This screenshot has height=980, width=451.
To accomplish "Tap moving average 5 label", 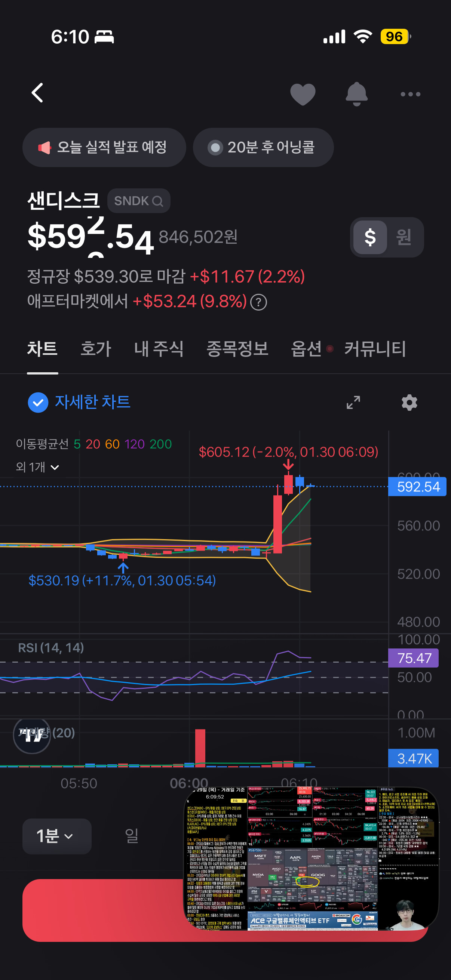I will point(77,444).
